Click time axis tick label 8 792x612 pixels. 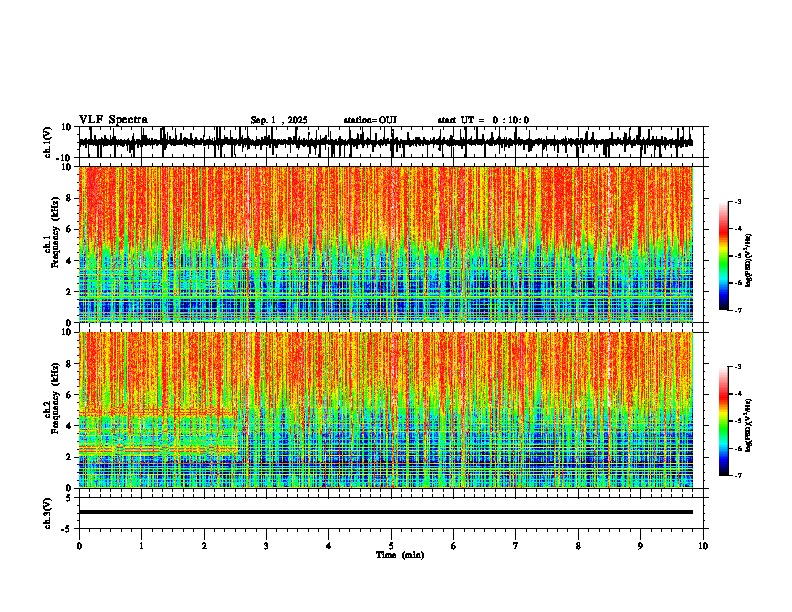(x=578, y=546)
